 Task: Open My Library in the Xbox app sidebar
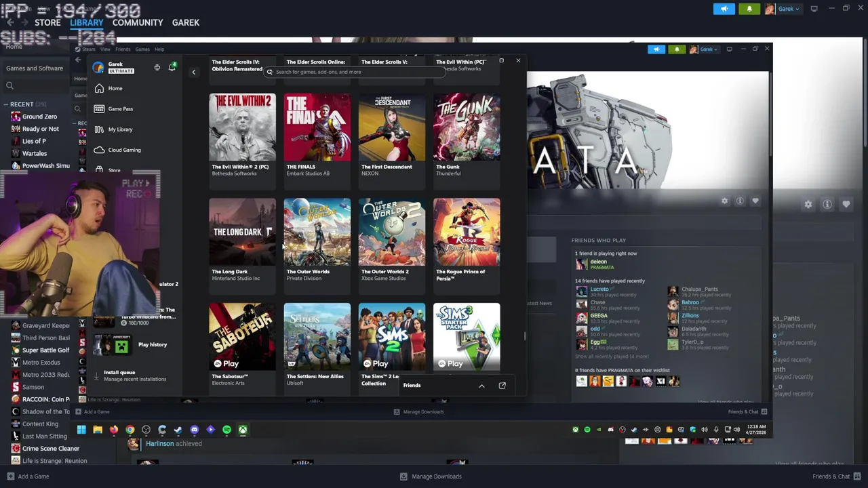point(113,129)
